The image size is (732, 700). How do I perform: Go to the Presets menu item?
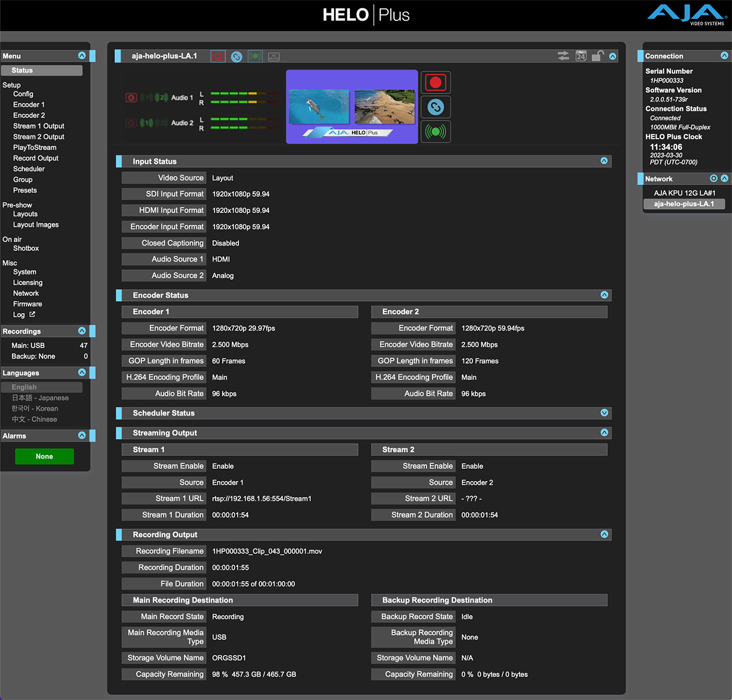click(25, 190)
